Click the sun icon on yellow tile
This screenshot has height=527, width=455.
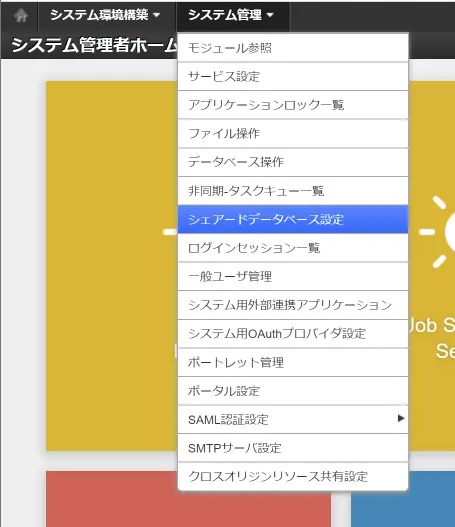point(437,232)
